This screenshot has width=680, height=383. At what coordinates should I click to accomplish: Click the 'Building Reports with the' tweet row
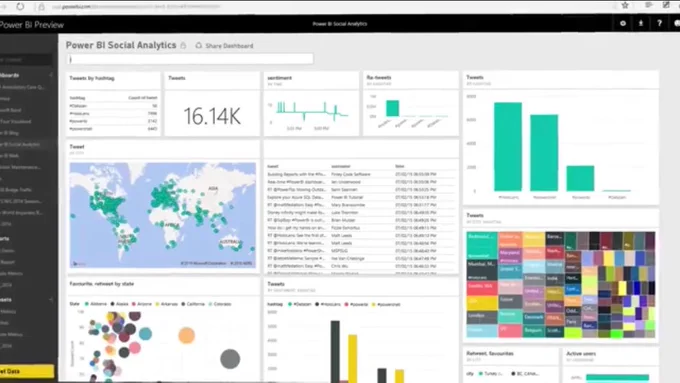pyautogui.click(x=361, y=174)
